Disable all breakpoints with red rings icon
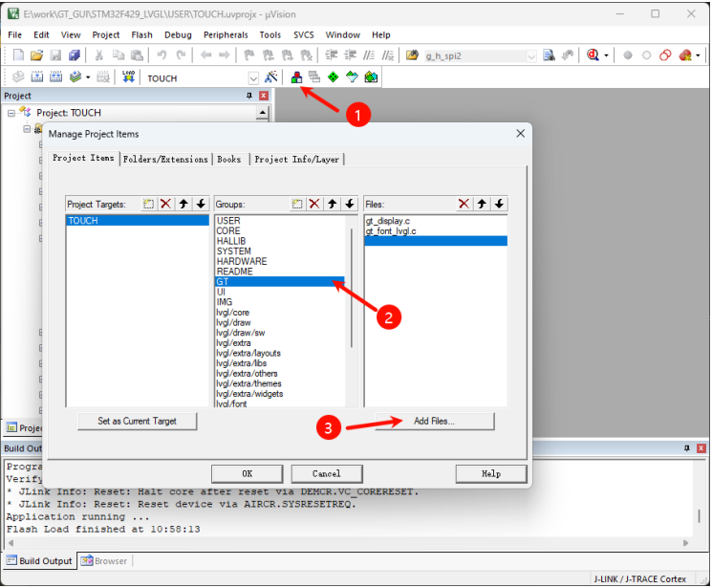 (665, 55)
